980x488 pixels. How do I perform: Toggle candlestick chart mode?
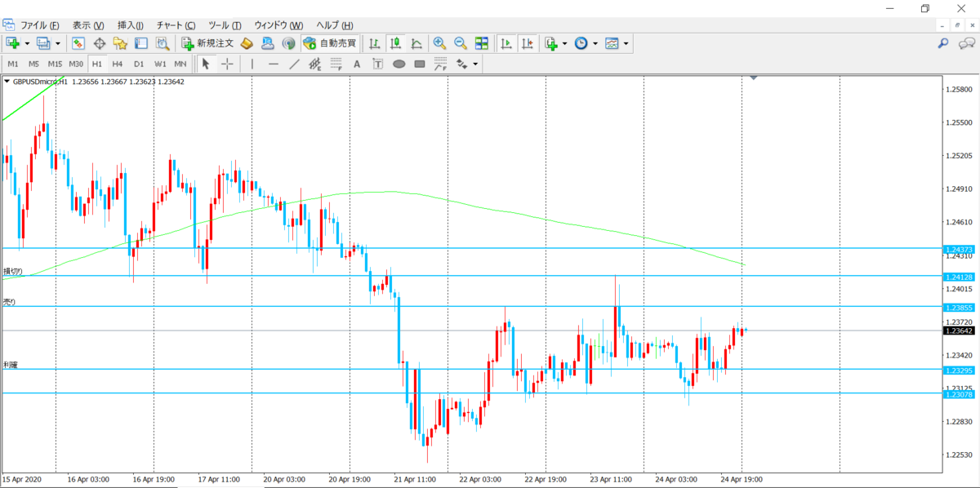tap(396, 43)
